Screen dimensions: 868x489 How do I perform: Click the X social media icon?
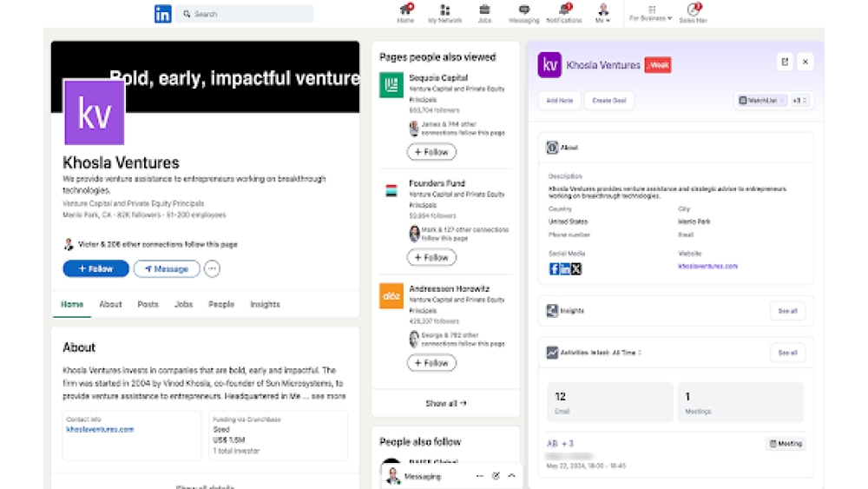(x=576, y=268)
